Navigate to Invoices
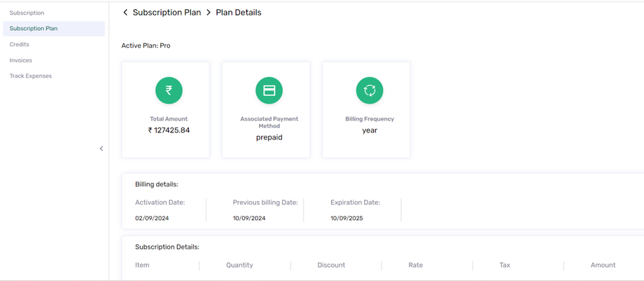The image size is (644, 281). coord(21,60)
